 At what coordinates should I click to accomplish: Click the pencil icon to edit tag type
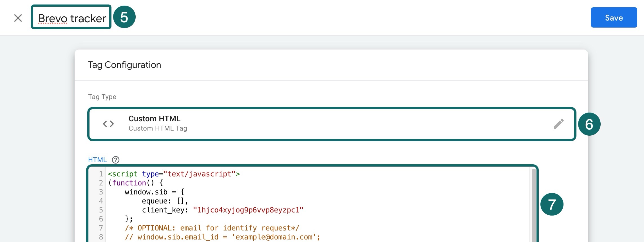(x=558, y=124)
